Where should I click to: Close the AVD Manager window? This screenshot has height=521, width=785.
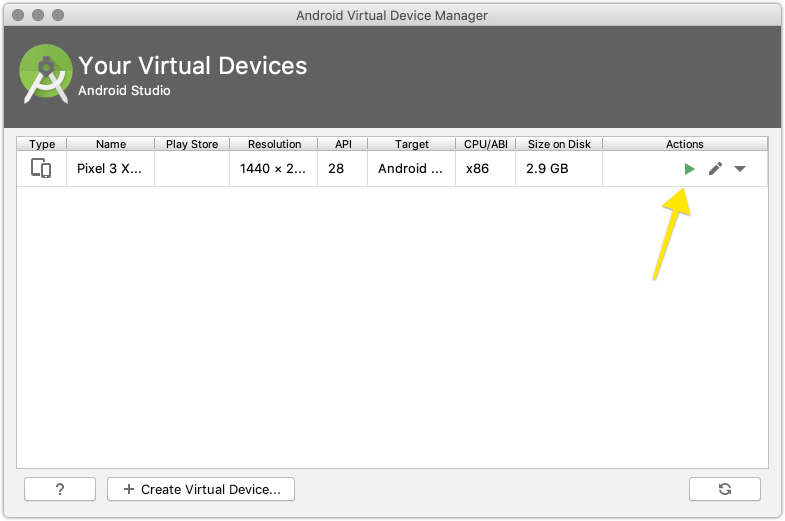(18, 15)
